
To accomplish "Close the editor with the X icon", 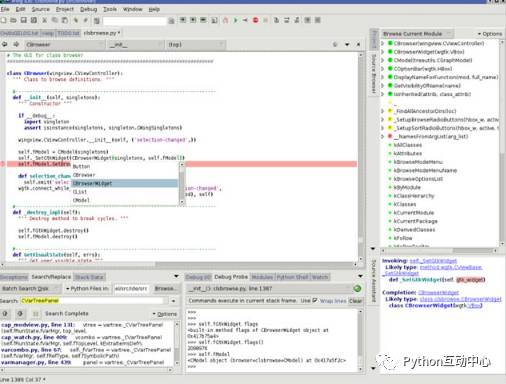I will (x=358, y=44).
